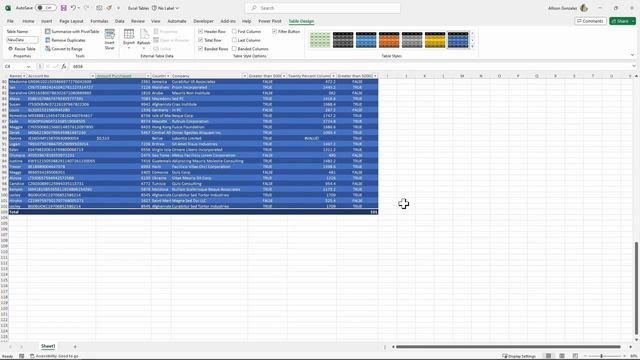Open the Power Pivot tab

[x=270, y=21]
